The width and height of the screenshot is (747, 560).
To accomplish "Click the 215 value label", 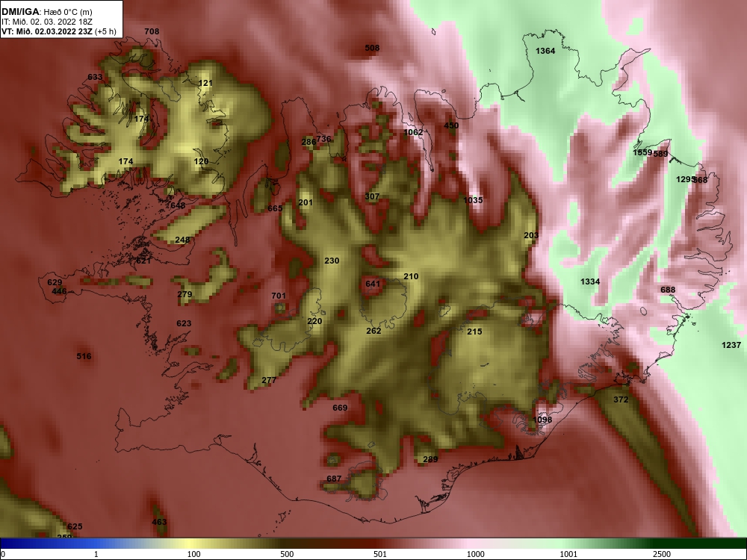I will point(474,332).
